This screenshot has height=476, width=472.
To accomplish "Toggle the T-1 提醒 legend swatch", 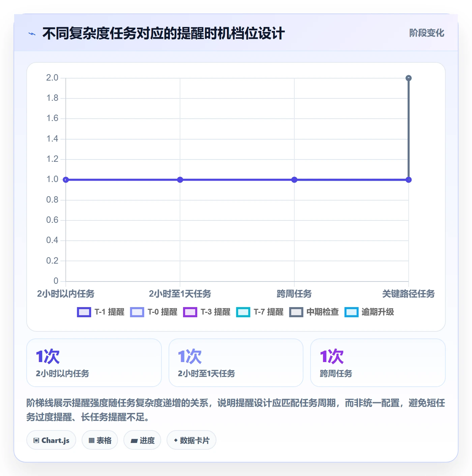I will [84, 312].
